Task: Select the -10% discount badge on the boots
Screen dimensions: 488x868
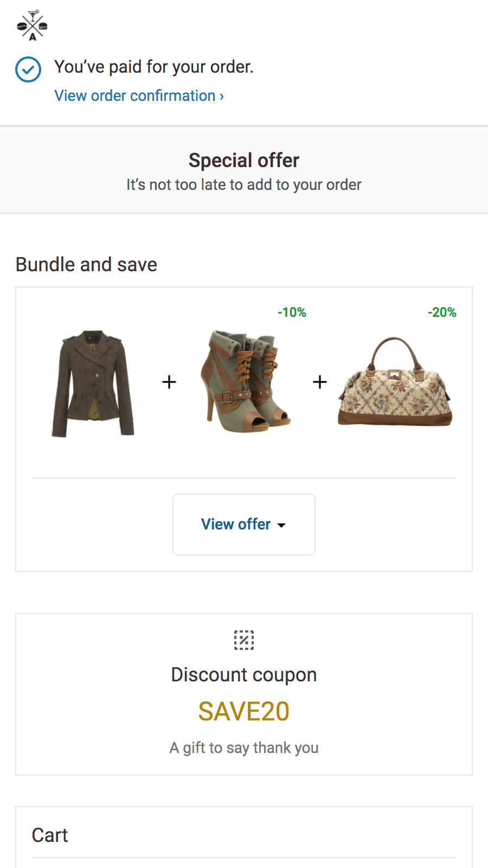Action: (292, 312)
